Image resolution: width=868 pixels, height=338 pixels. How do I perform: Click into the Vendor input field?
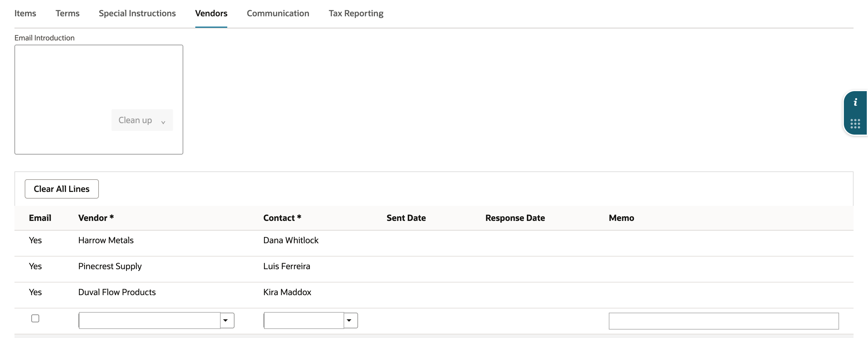149,320
